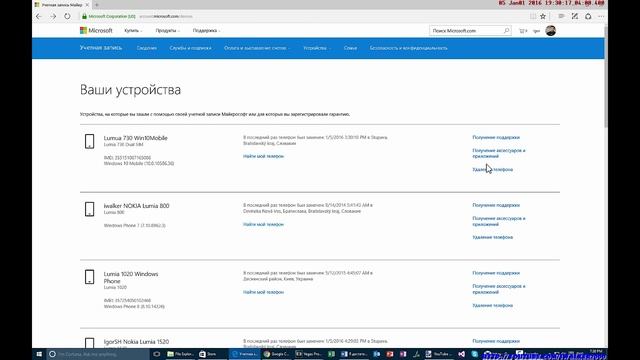Expand the Устройства dropdown in blue bar

click(316, 48)
